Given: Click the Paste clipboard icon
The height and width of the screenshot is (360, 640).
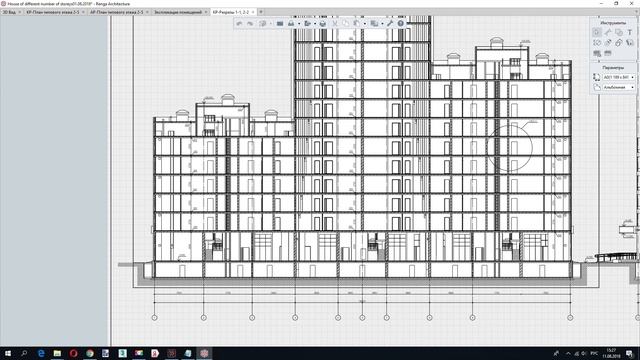Looking at the screenshot, I should (356, 24).
